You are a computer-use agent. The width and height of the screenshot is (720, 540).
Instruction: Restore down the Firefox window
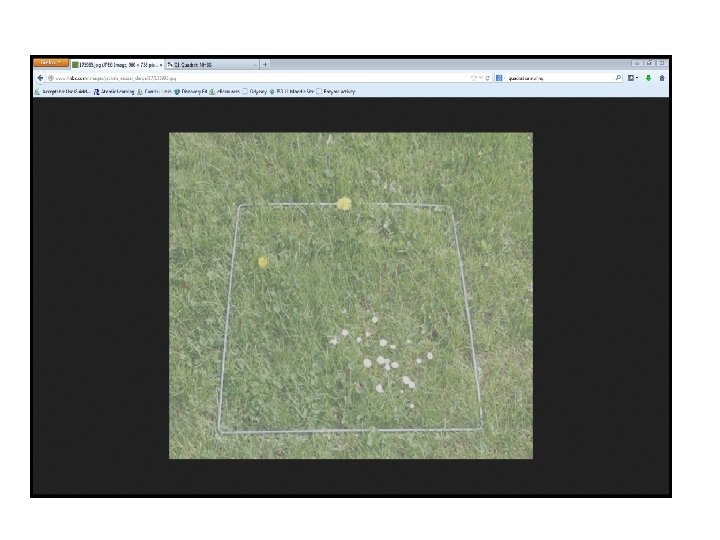[649, 63]
